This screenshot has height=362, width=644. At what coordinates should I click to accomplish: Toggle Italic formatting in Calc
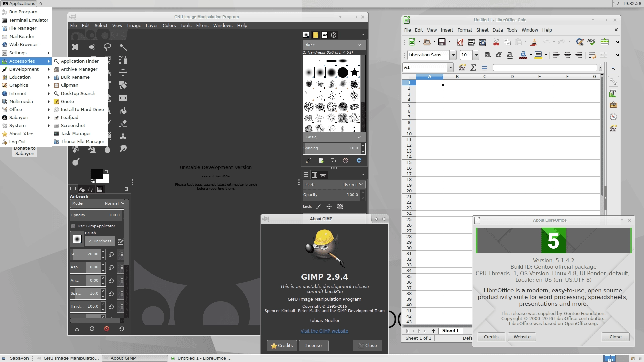499,55
